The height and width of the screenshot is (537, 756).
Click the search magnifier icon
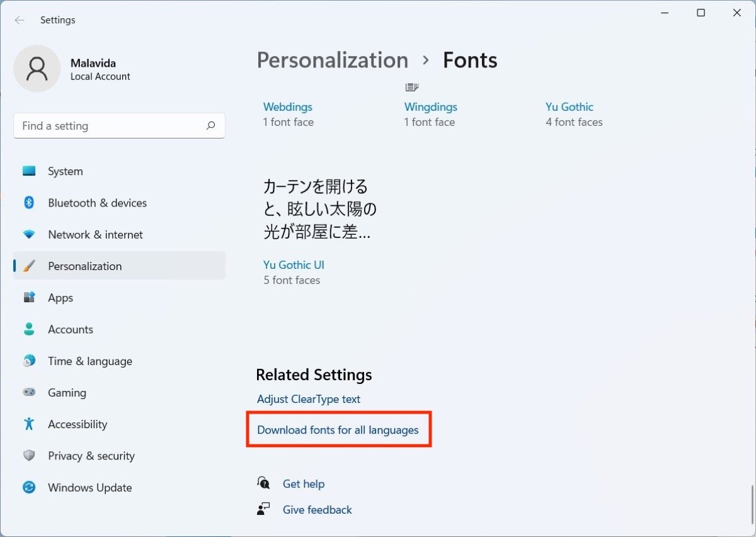211,125
